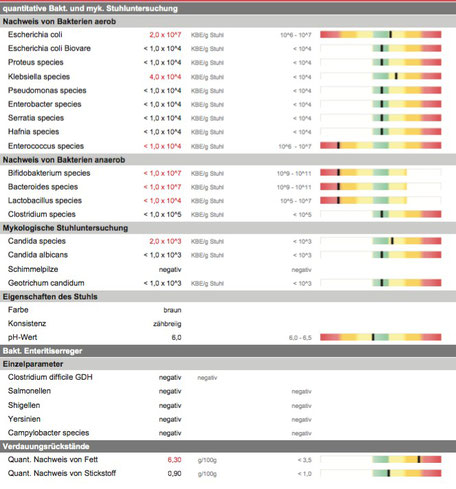This screenshot has height=489, width=456.
Task: Click the 'Enterobacter species' label
Action: [x=45, y=104]
